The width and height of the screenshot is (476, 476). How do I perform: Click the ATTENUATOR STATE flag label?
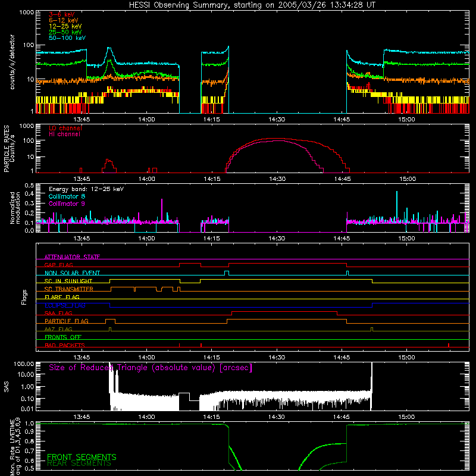pyautogui.click(x=72, y=257)
